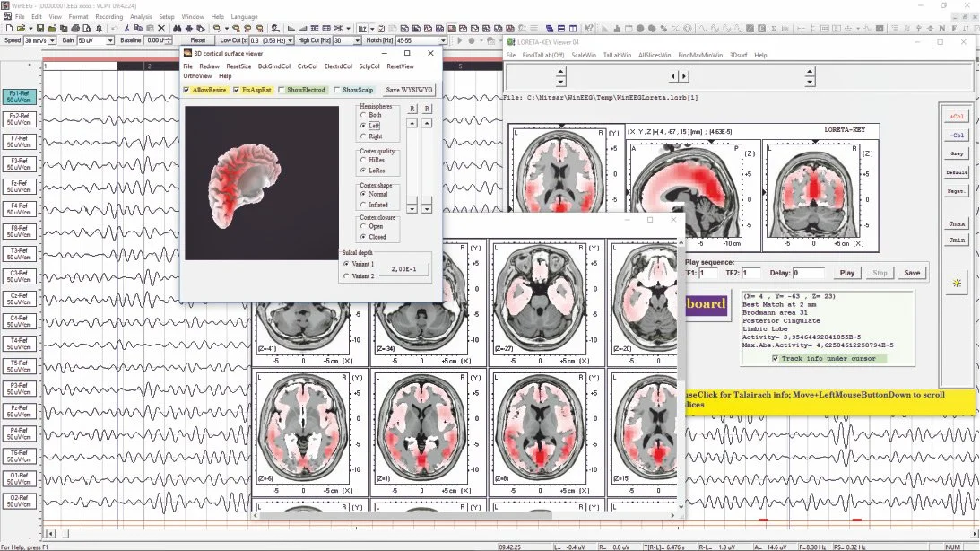Screen dimensions: 980x551
Task: Click the yellow sun icon in LORETA viewer
Action: click(x=957, y=284)
